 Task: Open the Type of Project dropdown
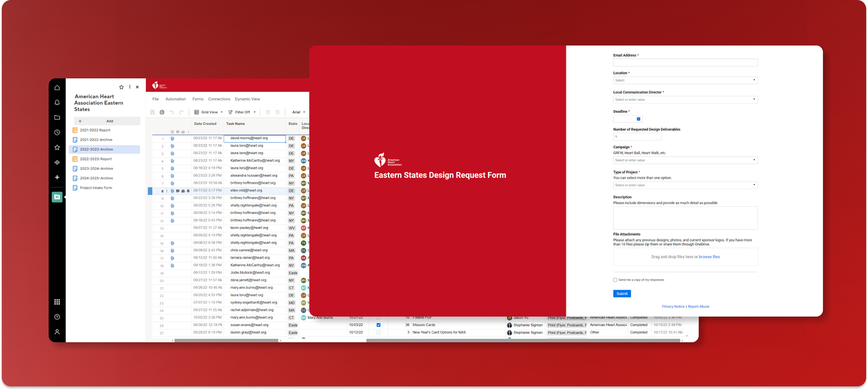685,185
